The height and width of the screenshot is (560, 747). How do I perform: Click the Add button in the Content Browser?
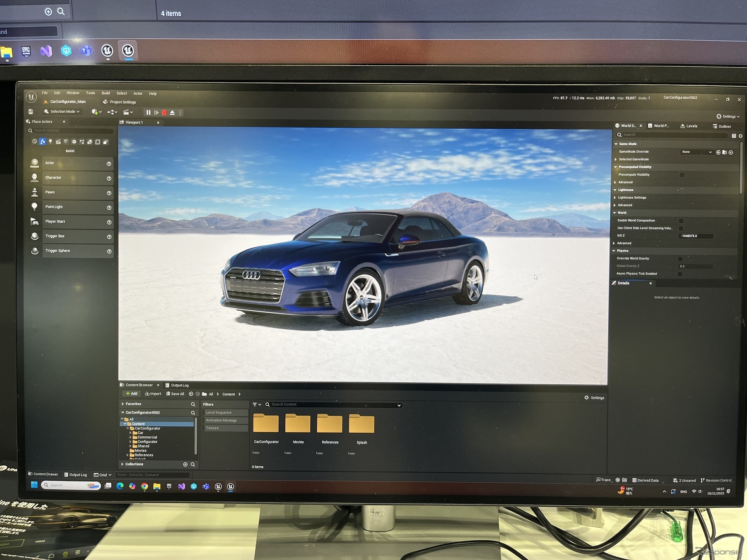[132, 394]
